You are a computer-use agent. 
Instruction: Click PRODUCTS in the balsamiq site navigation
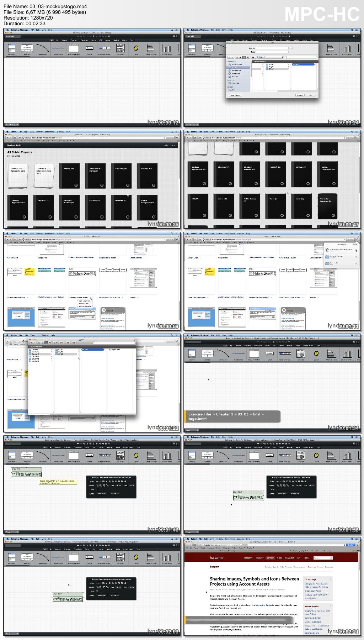tap(248, 558)
